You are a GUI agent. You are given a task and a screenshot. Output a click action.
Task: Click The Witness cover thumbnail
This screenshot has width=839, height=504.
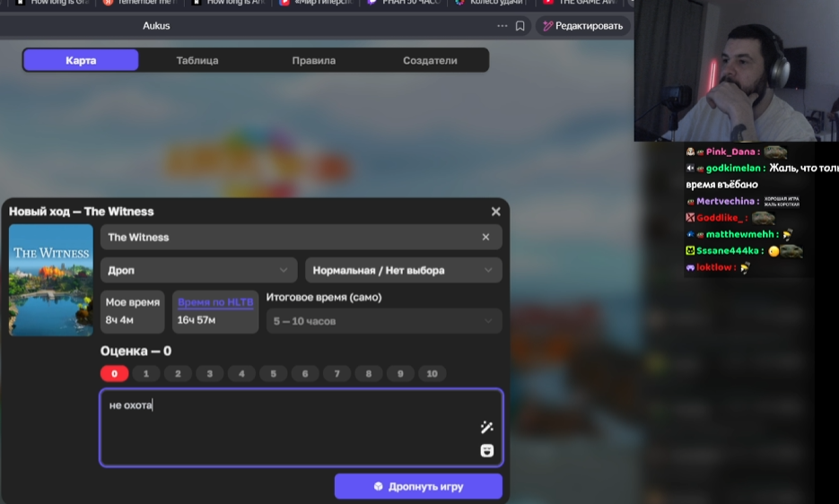[51, 280]
